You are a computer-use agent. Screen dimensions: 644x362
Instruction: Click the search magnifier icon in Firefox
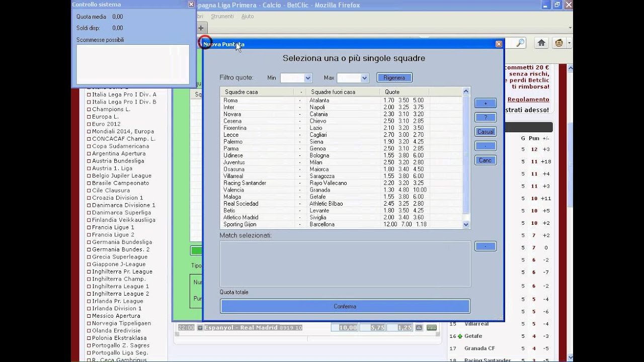click(x=520, y=43)
